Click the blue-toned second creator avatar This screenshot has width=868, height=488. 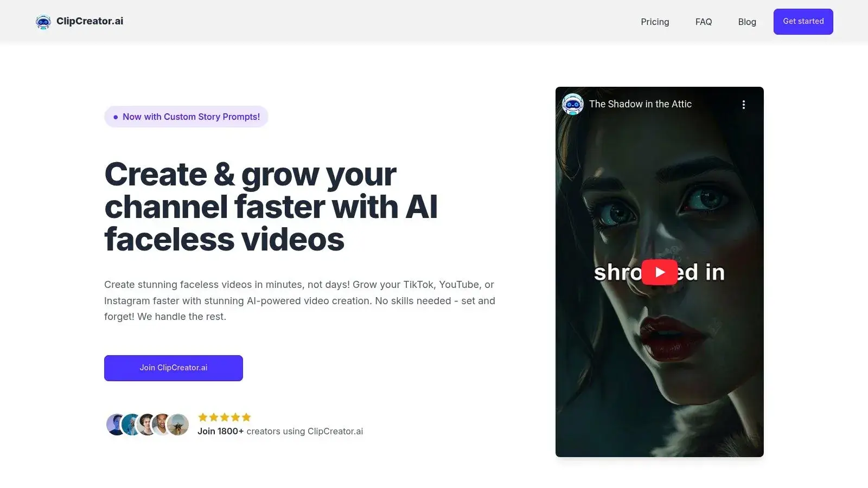click(x=131, y=425)
